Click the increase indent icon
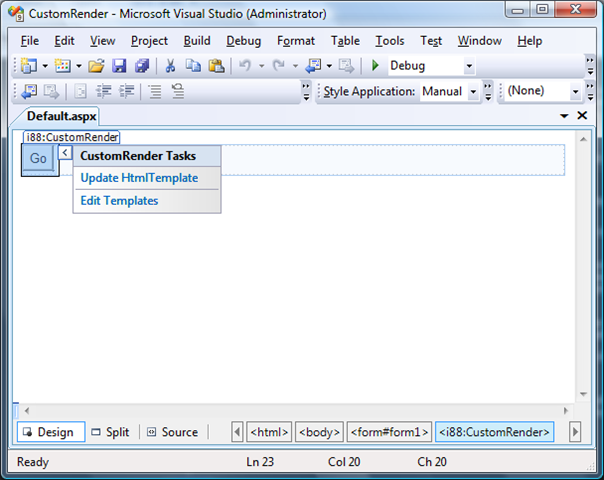This screenshot has height=480, width=604. [127, 92]
